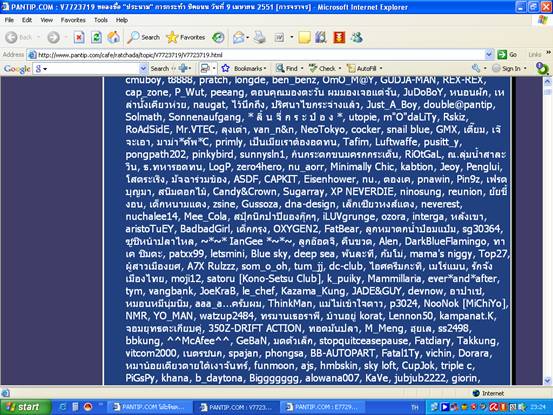
Task: Click the Stop loading icon
Action: pyautogui.click(x=79, y=37)
